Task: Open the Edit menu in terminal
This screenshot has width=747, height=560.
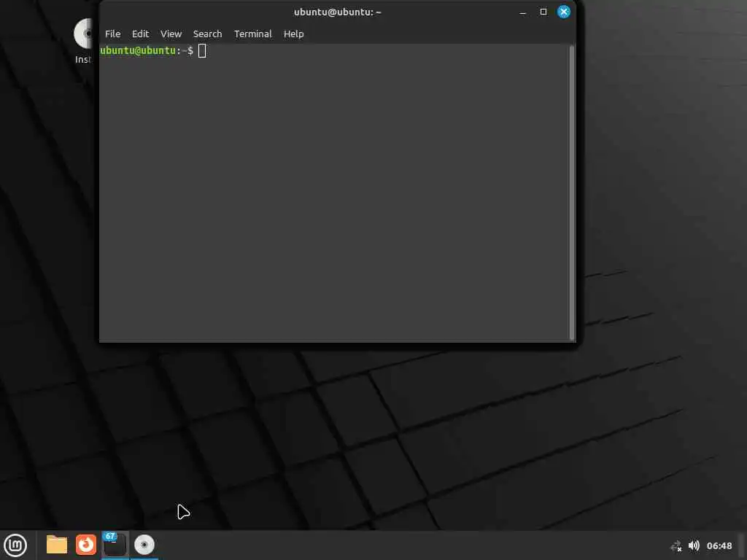Action: point(140,34)
